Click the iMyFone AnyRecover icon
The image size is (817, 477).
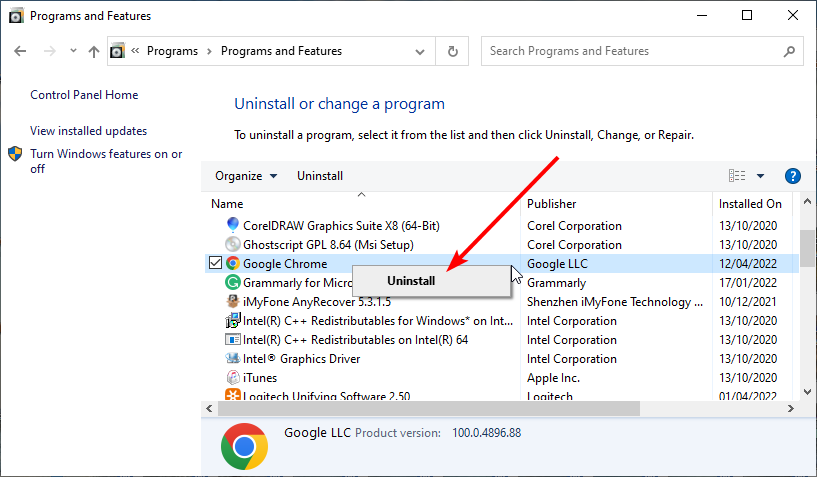pos(232,301)
